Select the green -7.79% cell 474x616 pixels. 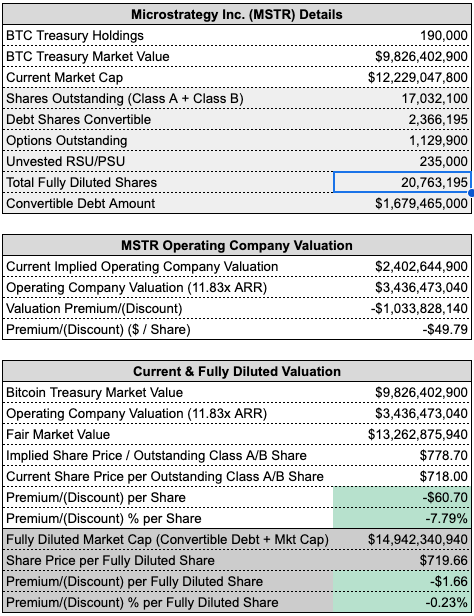point(402,519)
